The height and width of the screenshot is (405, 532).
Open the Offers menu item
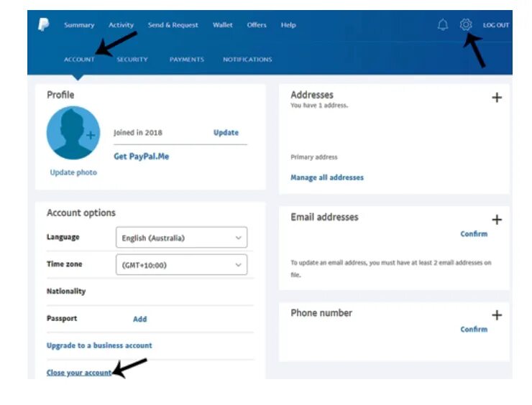point(257,25)
